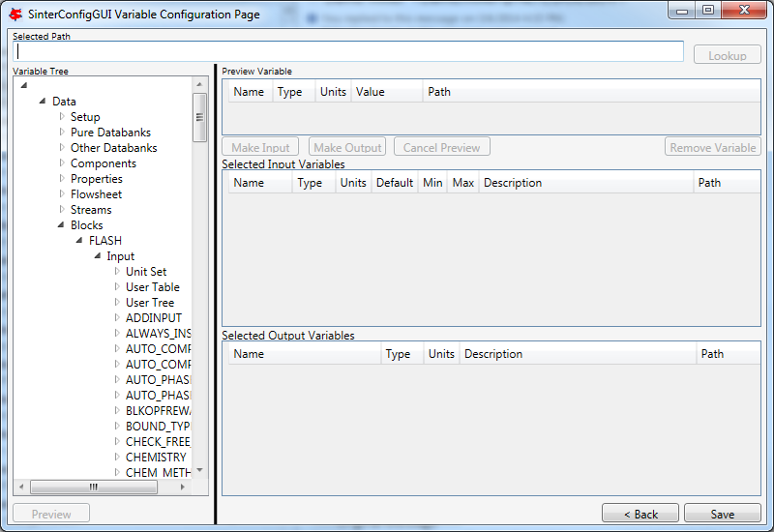
Task: Click the Description header in output variables
Action: coord(492,354)
